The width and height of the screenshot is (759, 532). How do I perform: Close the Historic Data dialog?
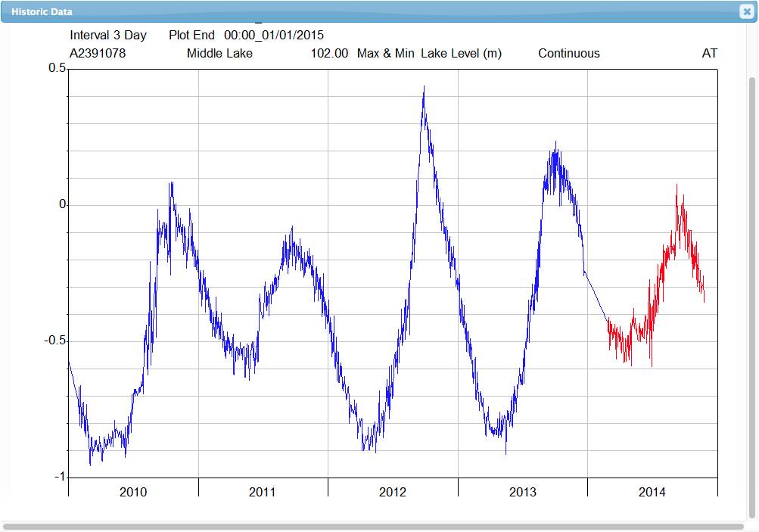coord(746,12)
